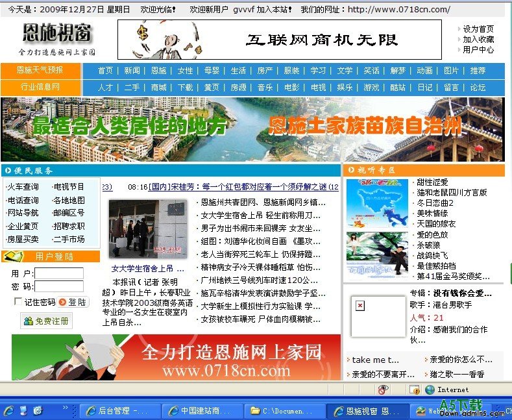Viewport: 512px width, 420px height.
Task: Open the 大学新生上模拟性行为实验课 headline
Action: [261, 306]
